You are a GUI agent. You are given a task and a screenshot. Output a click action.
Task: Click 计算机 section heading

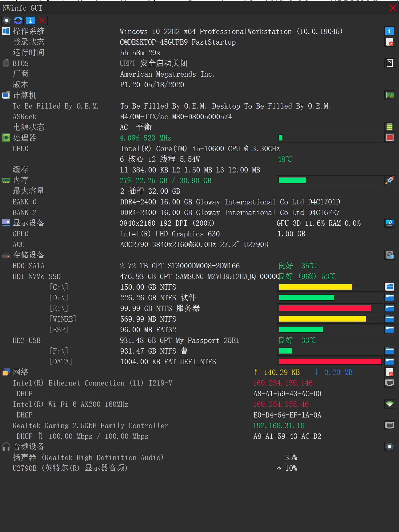[25, 95]
